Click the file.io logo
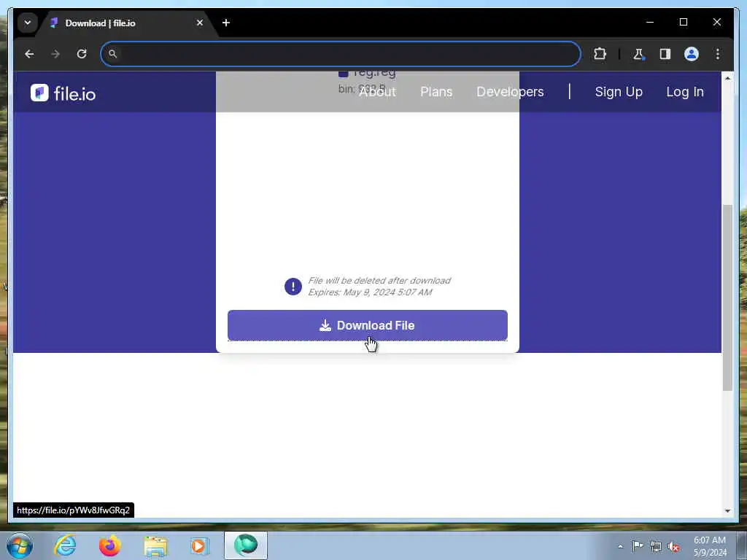This screenshot has width=747, height=560. pyautogui.click(x=63, y=93)
